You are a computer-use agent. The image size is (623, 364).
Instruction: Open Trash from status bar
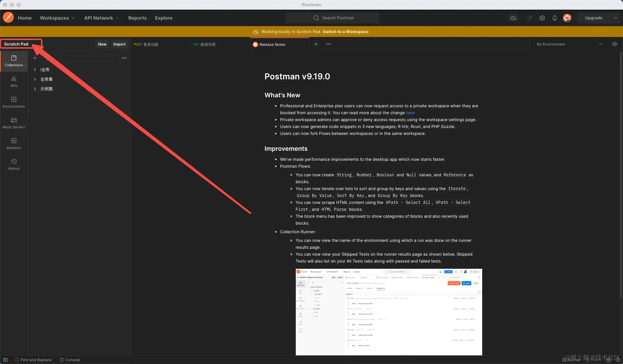pyautogui.click(x=594, y=360)
